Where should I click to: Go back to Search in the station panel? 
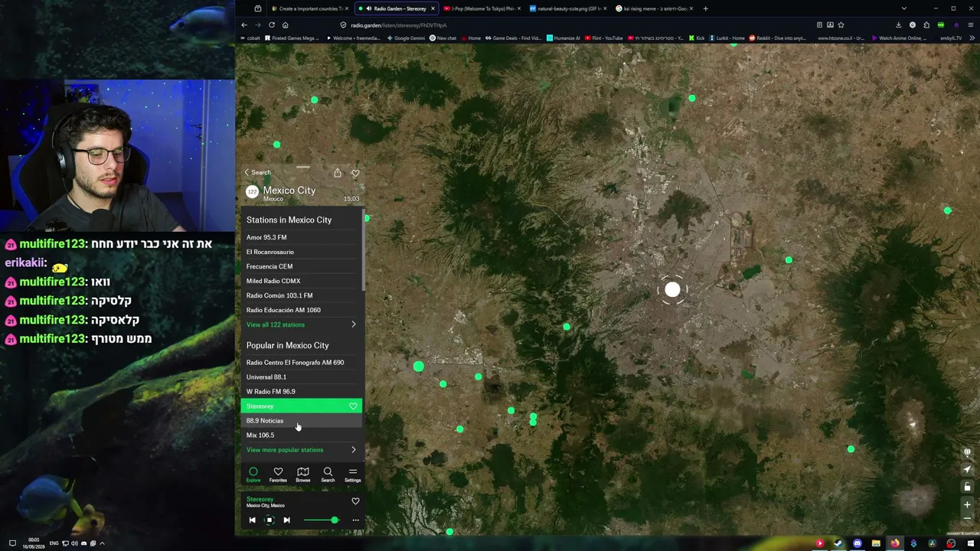[x=257, y=173]
